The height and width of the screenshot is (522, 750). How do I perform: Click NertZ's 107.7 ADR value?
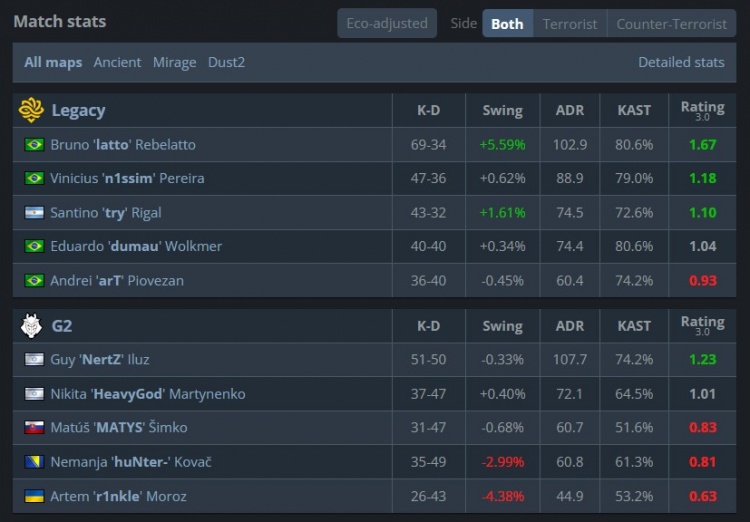(x=570, y=359)
